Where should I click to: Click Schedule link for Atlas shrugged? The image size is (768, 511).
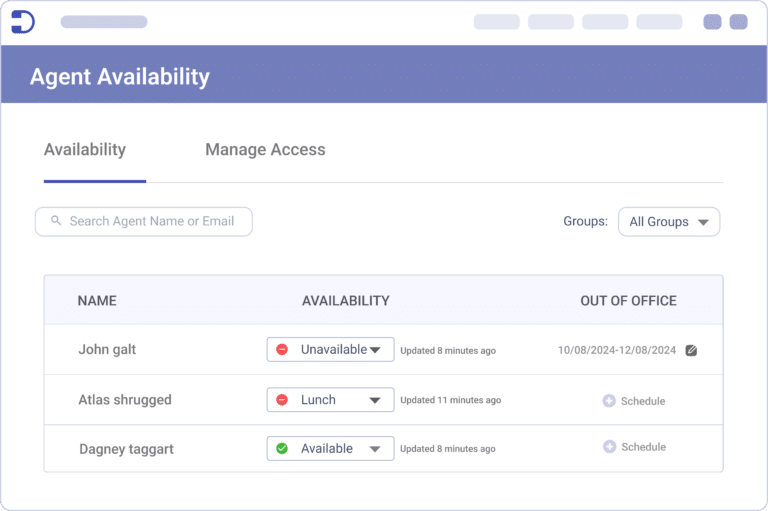[x=642, y=401]
